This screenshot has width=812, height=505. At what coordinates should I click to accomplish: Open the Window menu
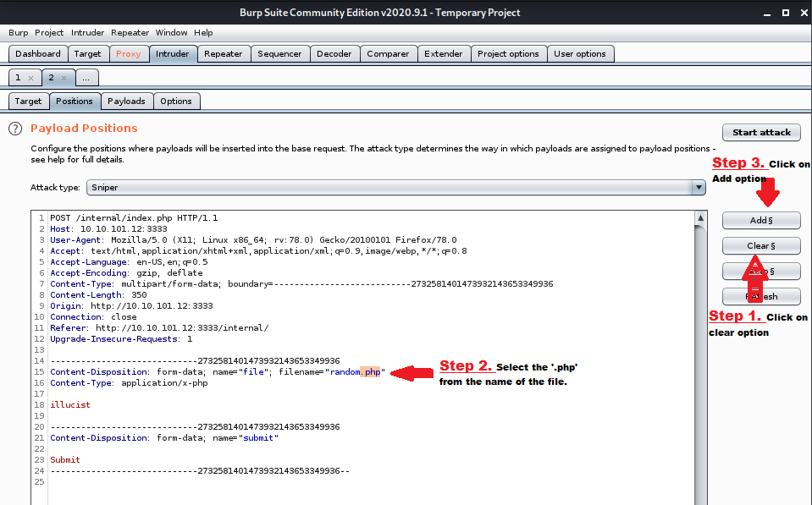pos(171,33)
